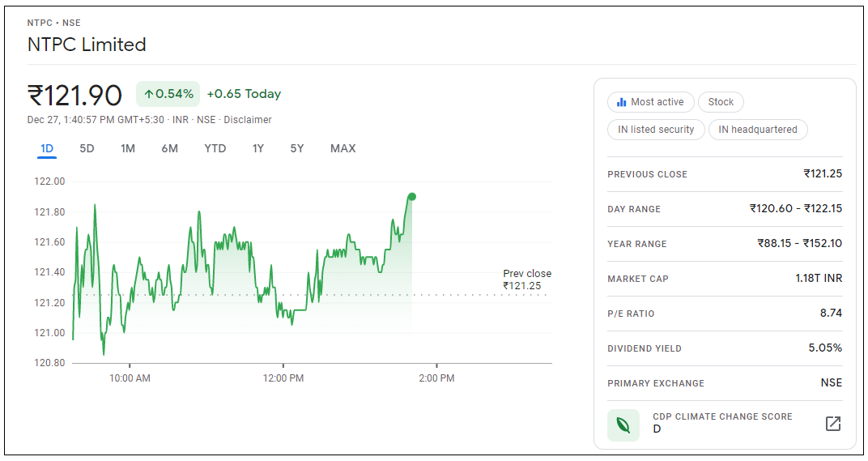Open the CDP climate score external link icon
868x461 pixels.
coord(833,424)
